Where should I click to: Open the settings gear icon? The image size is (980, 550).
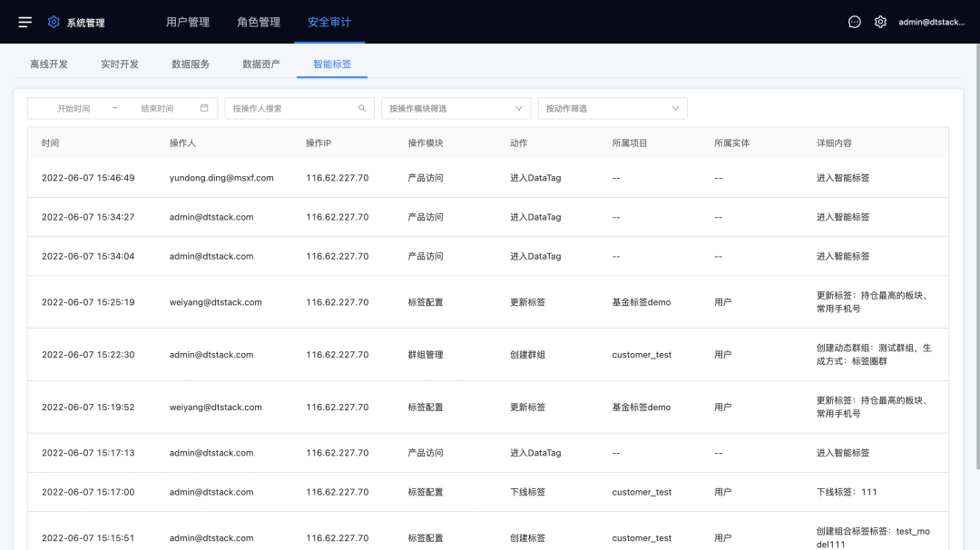(x=880, y=22)
